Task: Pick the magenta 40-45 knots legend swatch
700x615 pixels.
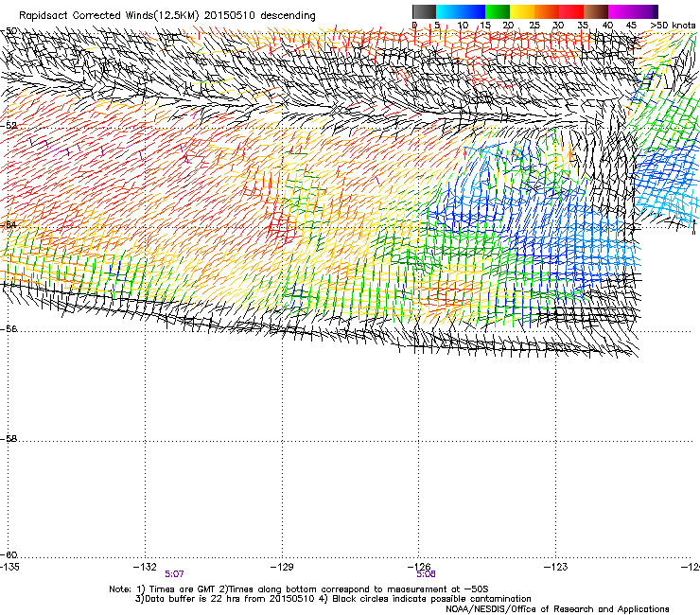Action: pyautogui.click(x=621, y=11)
